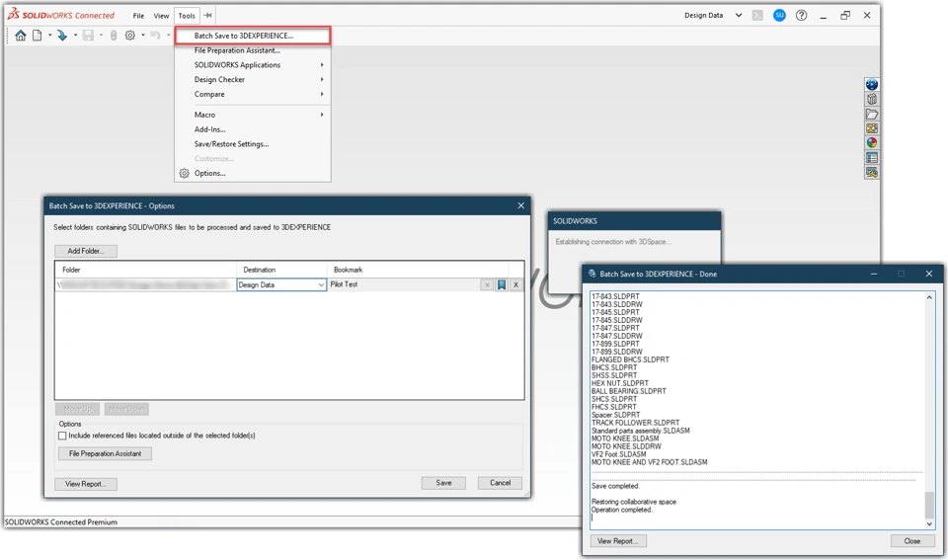This screenshot has height=560, width=948.
Task: Check Include referenced files outside selected folders
Action: click(62, 436)
